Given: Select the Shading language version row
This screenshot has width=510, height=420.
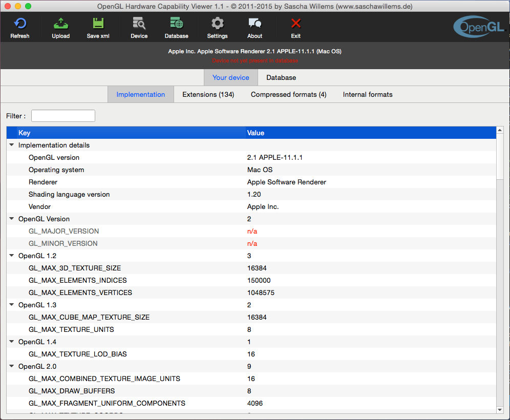Looking at the screenshot, I should (251, 194).
